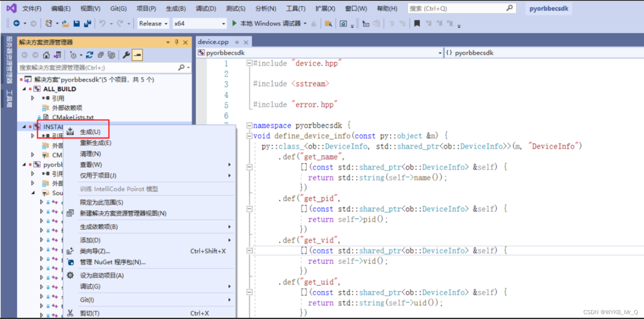The width and height of the screenshot is (644, 319).
Task: Switch views with the solution/folder view icon
Action: [57, 55]
